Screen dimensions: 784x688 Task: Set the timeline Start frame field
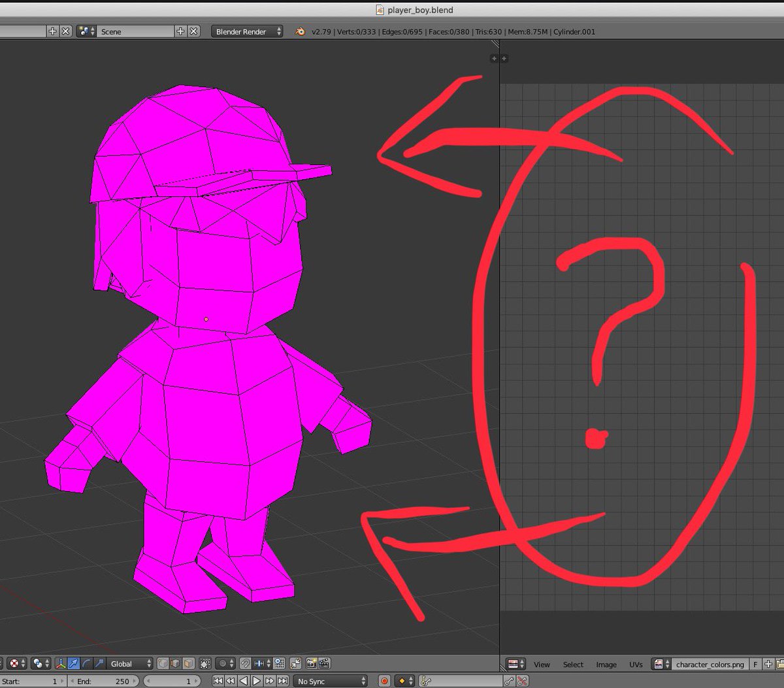pos(32,681)
